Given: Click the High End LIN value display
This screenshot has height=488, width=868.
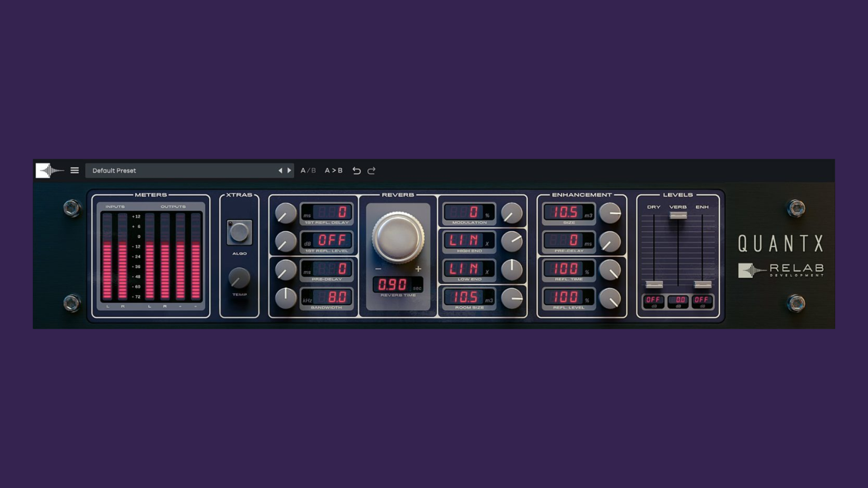Looking at the screenshot, I should (x=464, y=240).
